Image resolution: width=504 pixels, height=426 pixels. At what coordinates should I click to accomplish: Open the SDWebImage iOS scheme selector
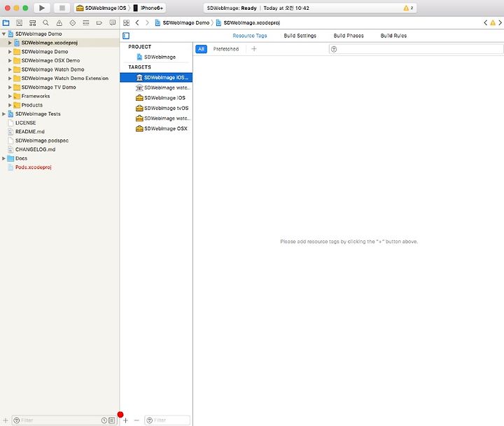click(101, 8)
